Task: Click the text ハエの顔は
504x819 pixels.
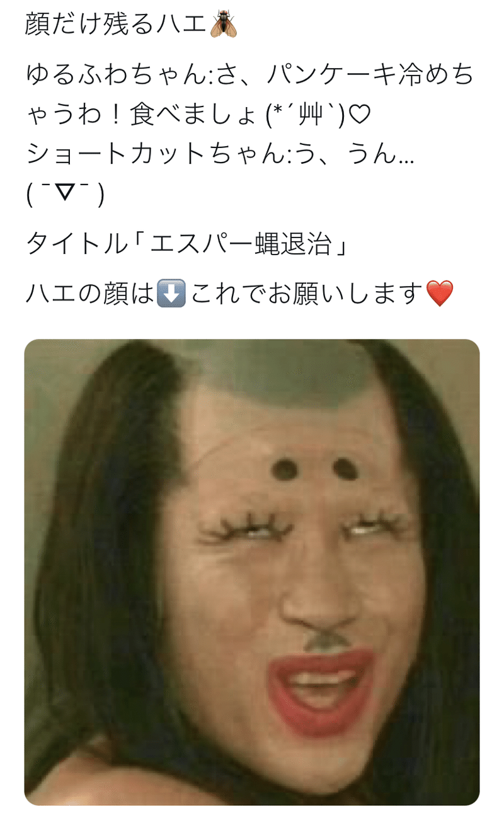Action: (90, 293)
